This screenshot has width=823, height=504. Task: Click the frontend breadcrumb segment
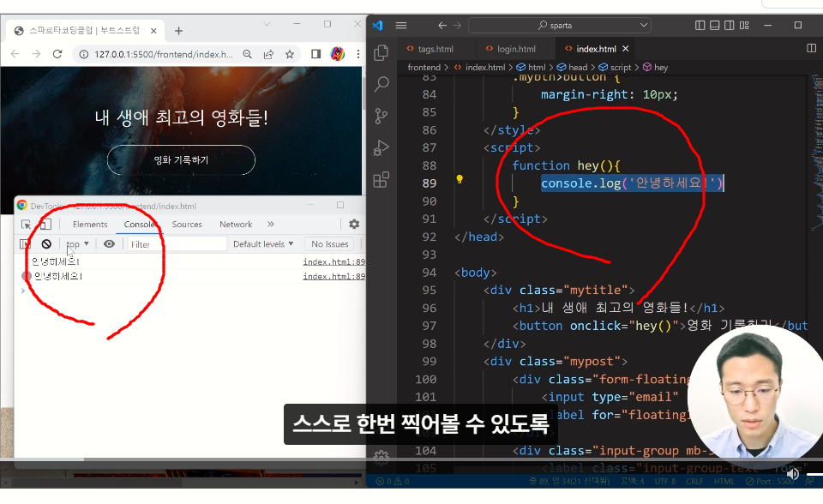click(x=424, y=67)
